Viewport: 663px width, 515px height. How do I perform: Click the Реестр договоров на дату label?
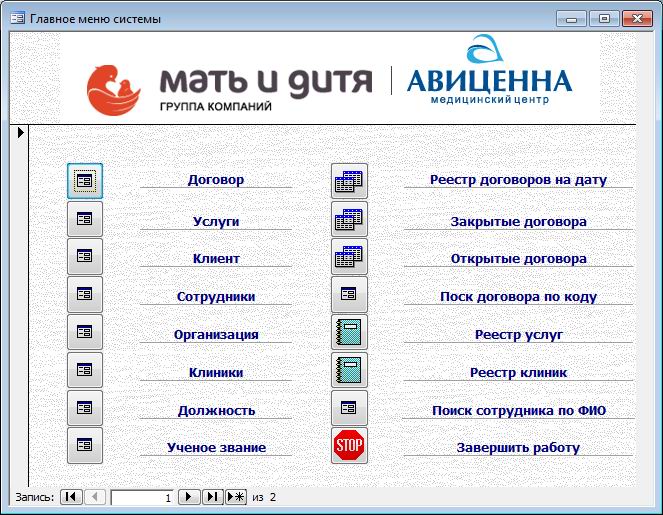(518, 180)
